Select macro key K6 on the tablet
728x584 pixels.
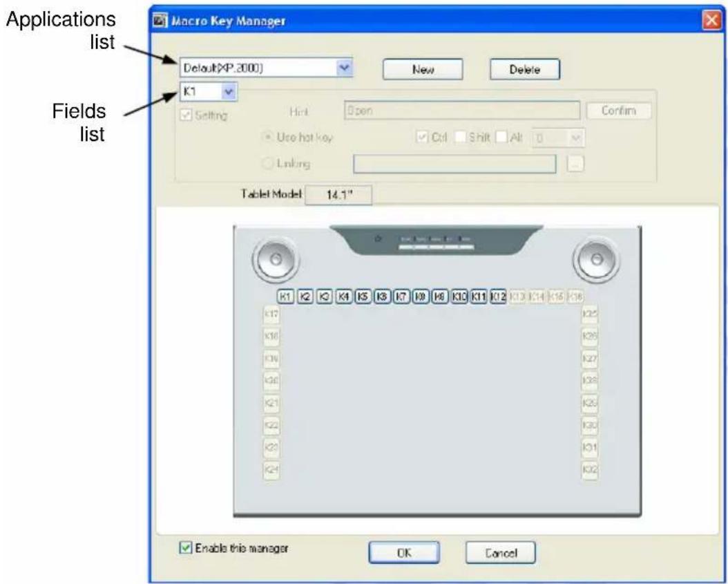tap(382, 296)
